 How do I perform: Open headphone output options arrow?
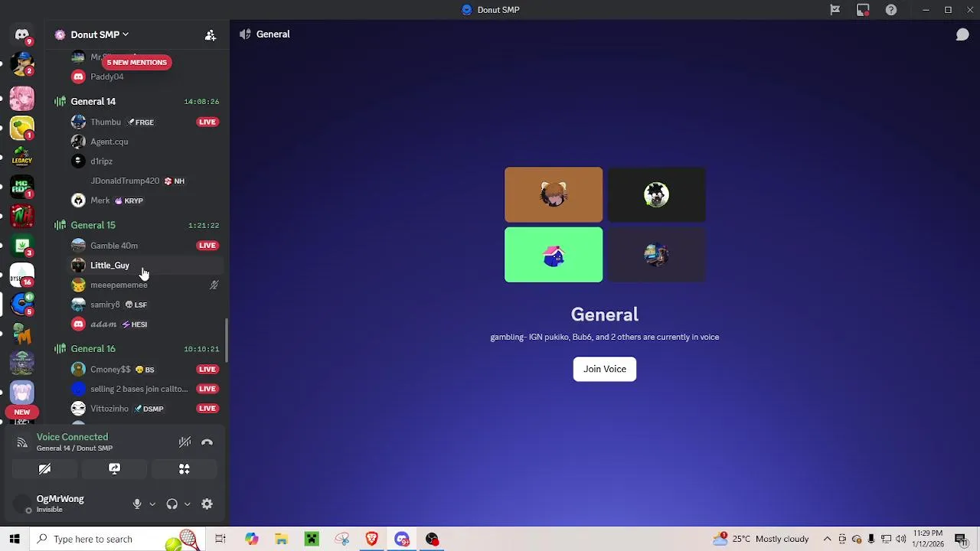[x=188, y=504]
